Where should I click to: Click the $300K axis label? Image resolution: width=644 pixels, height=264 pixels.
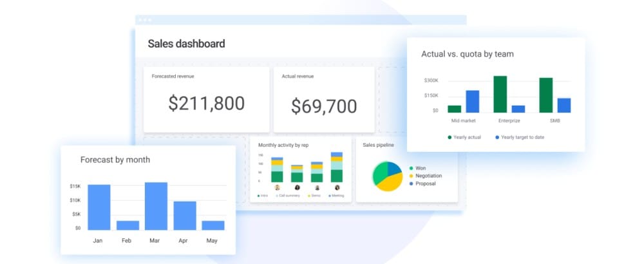[431, 80]
